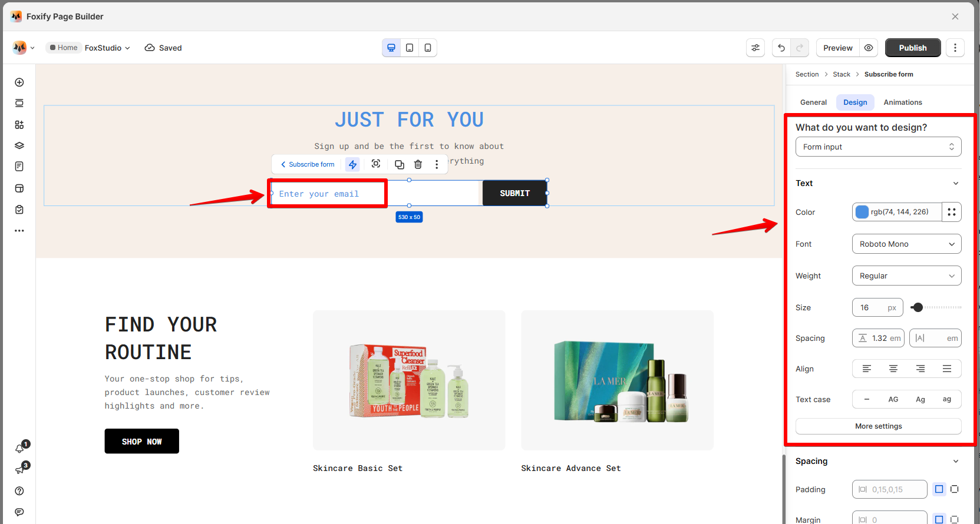Click the undo arrow in top toolbar

pos(781,48)
